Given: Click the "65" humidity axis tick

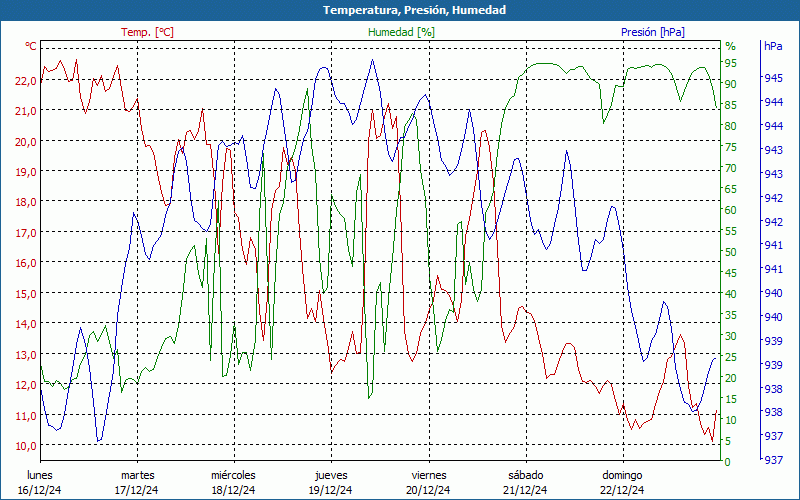Looking at the screenshot, I should pyautogui.click(x=731, y=189).
